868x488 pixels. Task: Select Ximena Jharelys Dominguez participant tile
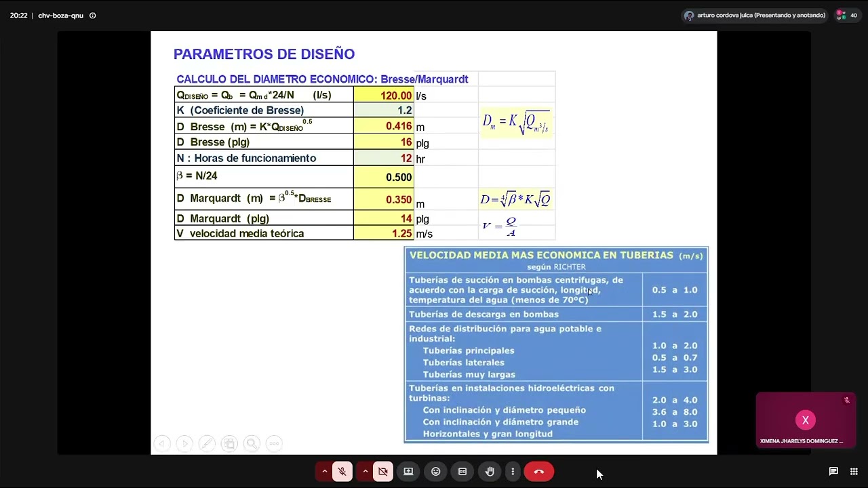pos(806,420)
